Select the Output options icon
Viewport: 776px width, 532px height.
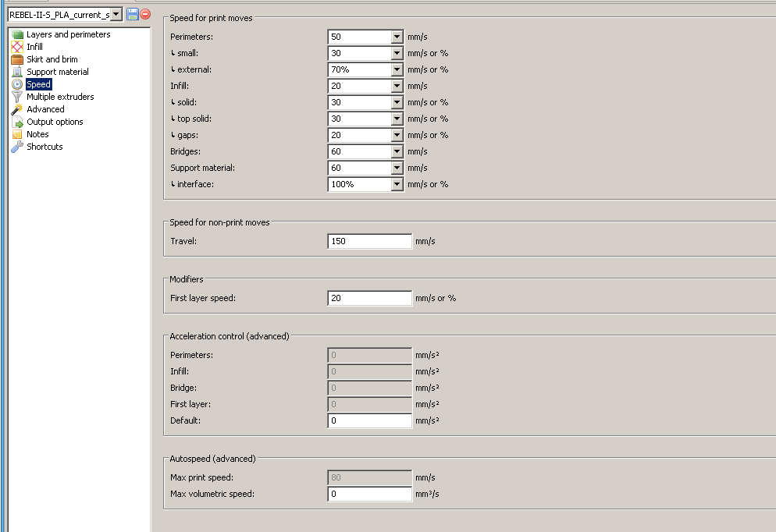click(x=17, y=122)
